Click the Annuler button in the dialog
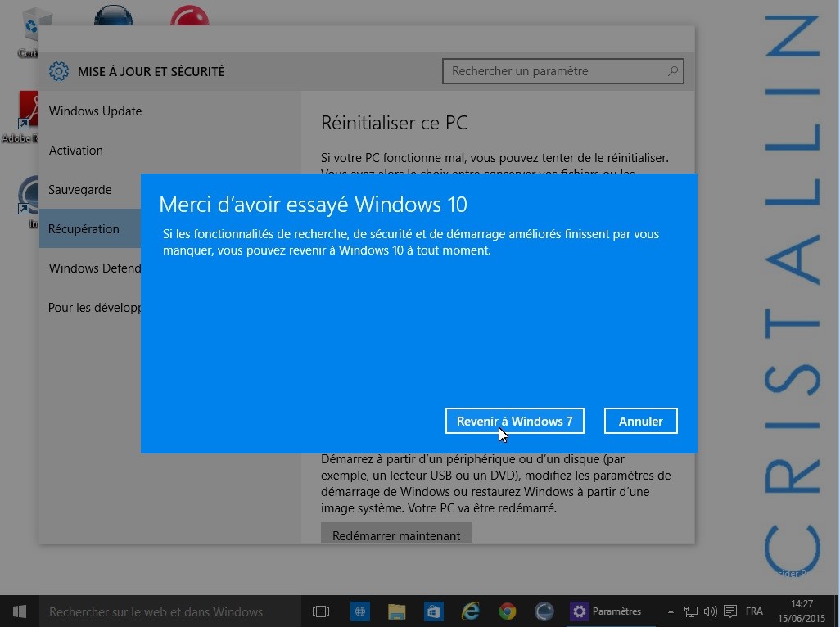840x627 pixels. tap(641, 421)
